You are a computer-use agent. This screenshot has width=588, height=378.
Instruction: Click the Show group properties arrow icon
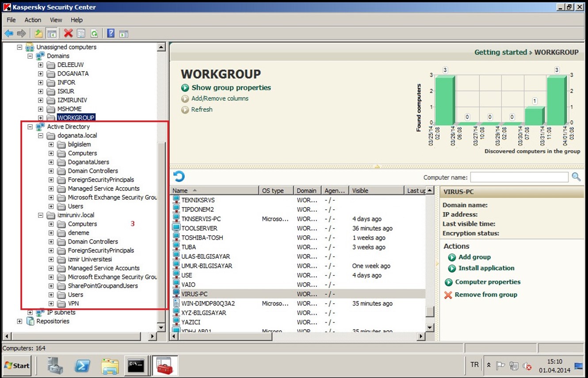(185, 88)
